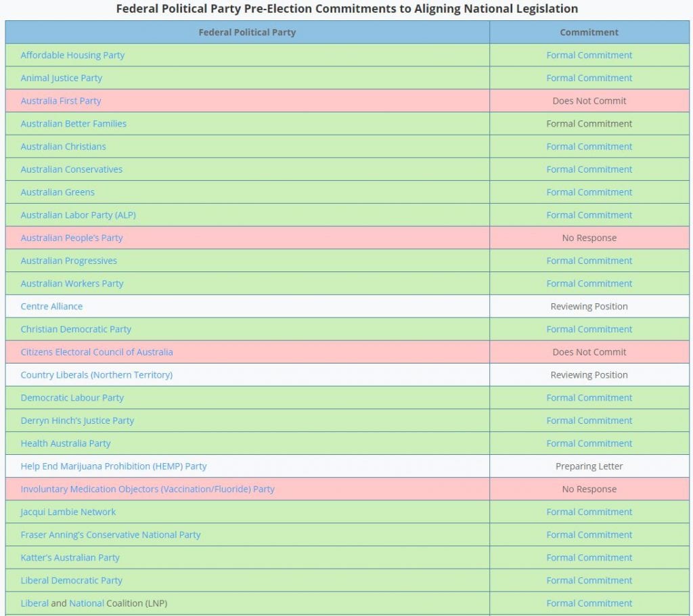The width and height of the screenshot is (693, 616).
Task: Select 'No Response' for Australian People's Party
Action: tap(589, 238)
